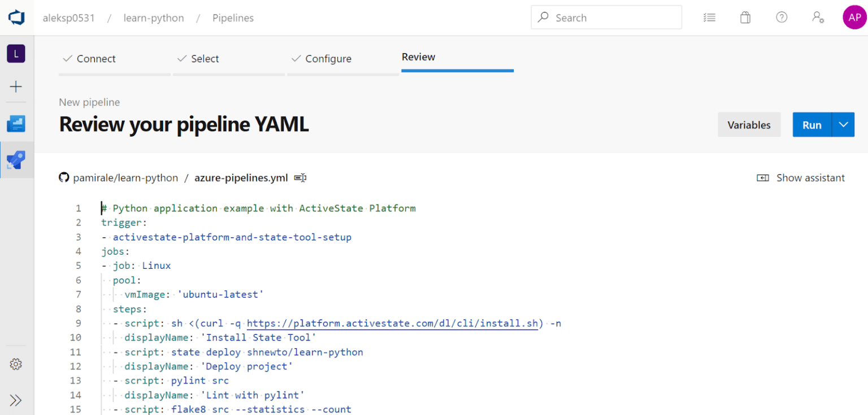Open the Pipelines rocket icon in sidebar
Viewport: 868px width, 415px height.
[16, 160]
